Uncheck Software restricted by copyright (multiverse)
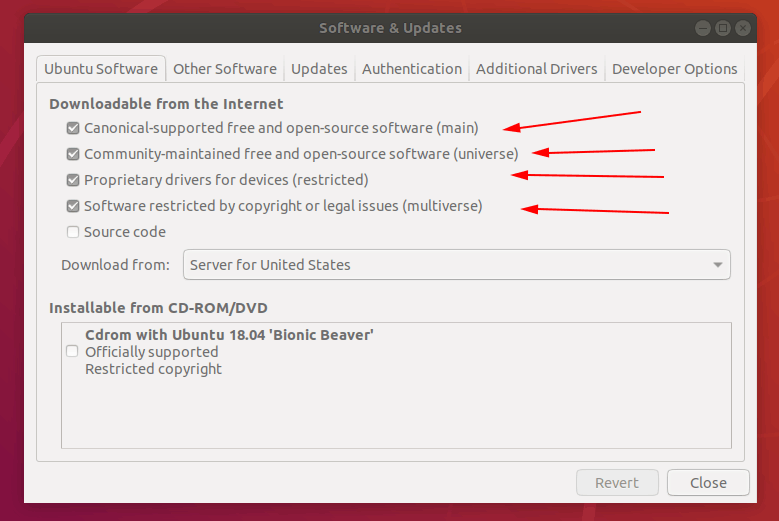779x521 pixels. pyautogui.click(x=73, y=206)
